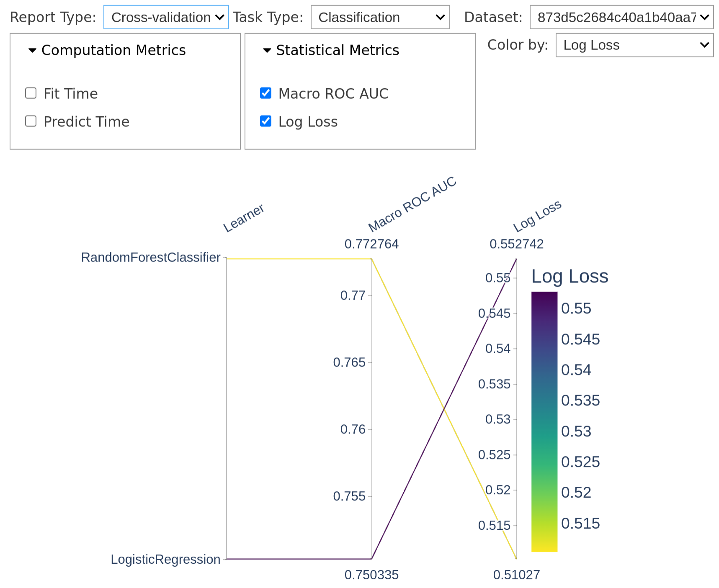Select the LogisticRegression axis label
Viewport: 719px width, 588px height.
(x=165, y=560)
